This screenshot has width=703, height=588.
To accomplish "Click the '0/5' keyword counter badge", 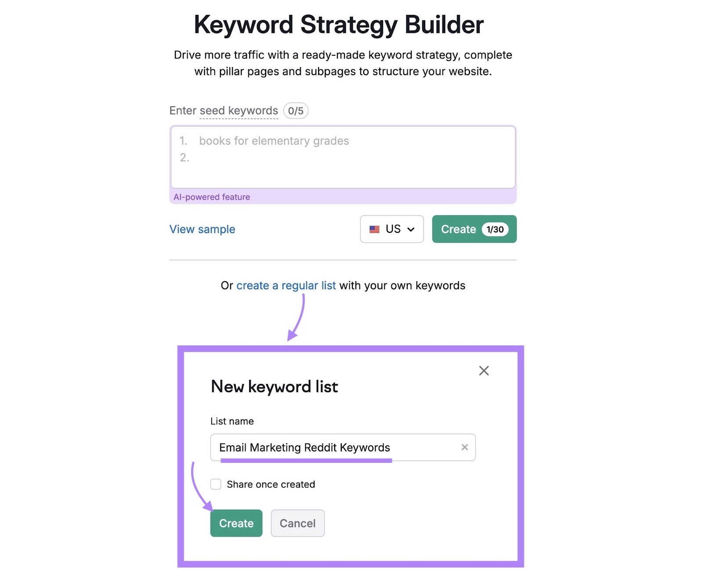I will click(x=296, y=111).
